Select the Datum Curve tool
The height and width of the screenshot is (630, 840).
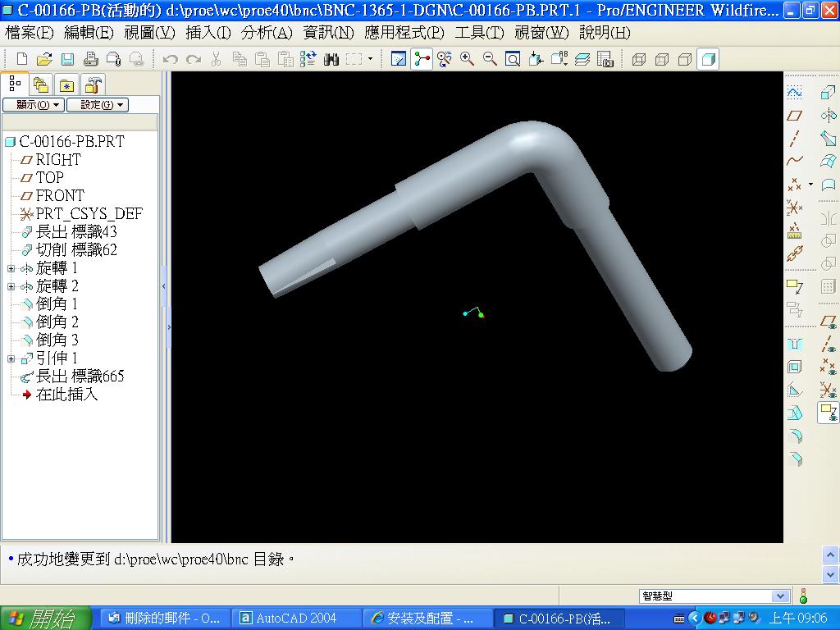pos(794,161)
